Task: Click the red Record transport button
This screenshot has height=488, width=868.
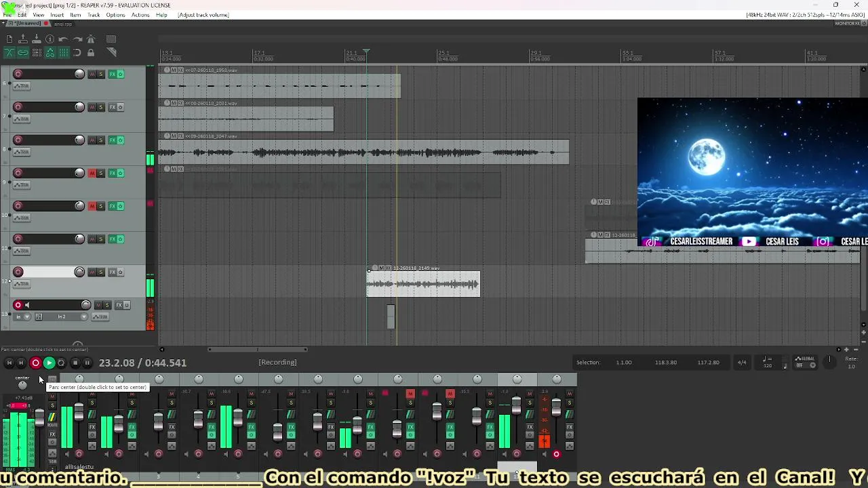Action: [x=35, y=363]
